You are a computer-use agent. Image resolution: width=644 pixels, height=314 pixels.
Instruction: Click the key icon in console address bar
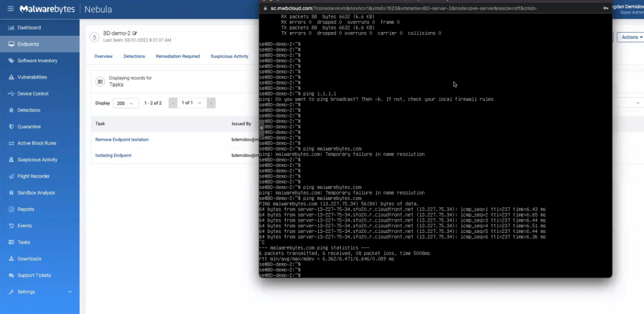pyautogui.click(x=606, y=8)
